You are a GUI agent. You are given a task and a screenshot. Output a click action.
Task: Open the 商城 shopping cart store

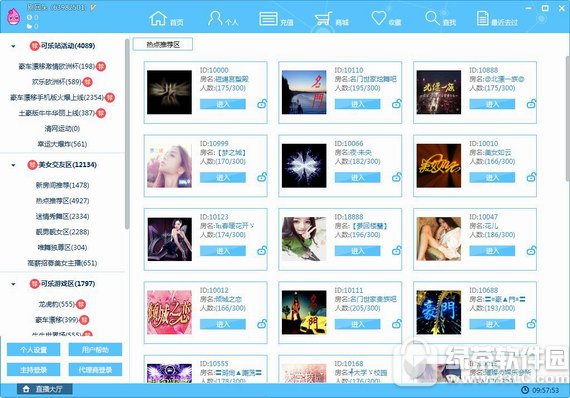click(x=331, y=19)
